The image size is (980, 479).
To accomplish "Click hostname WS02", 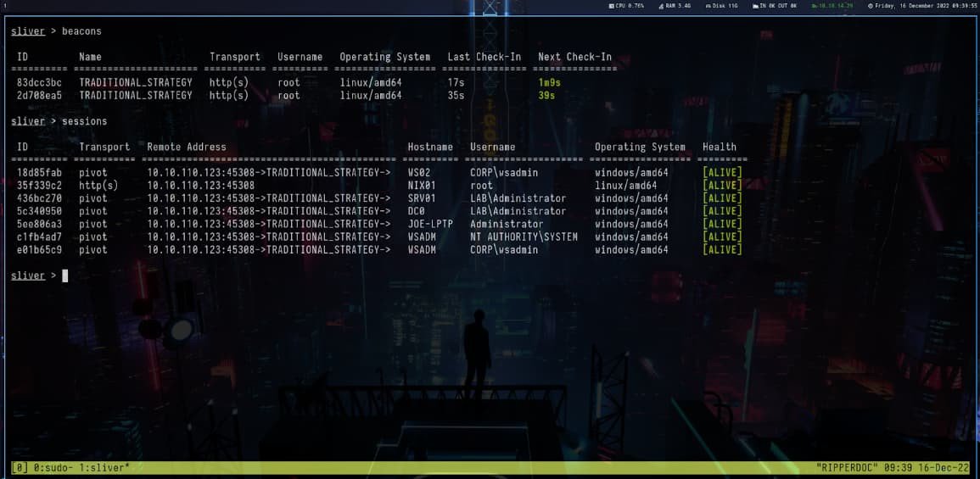I will point(419,172).
